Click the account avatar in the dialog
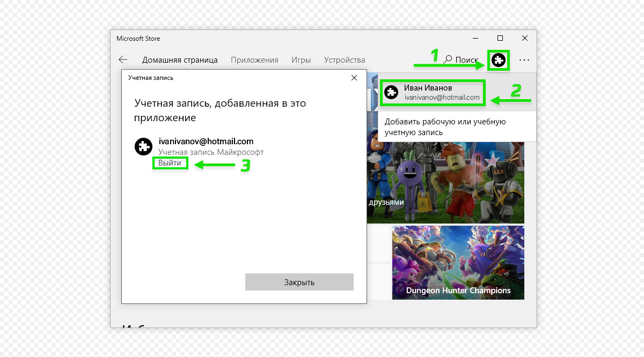Screen dimensions: 644x357 click(143, 146)
